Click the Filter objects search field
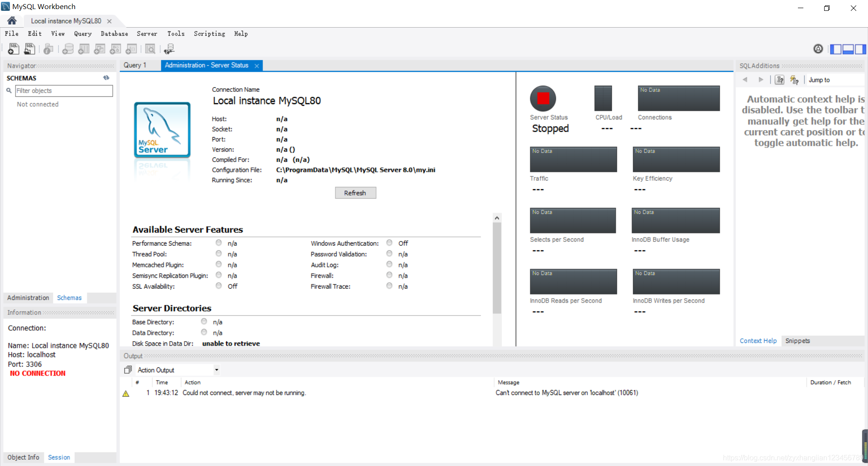Image resolution: width=868 pixels, height=466 pixels. point(64,90)
